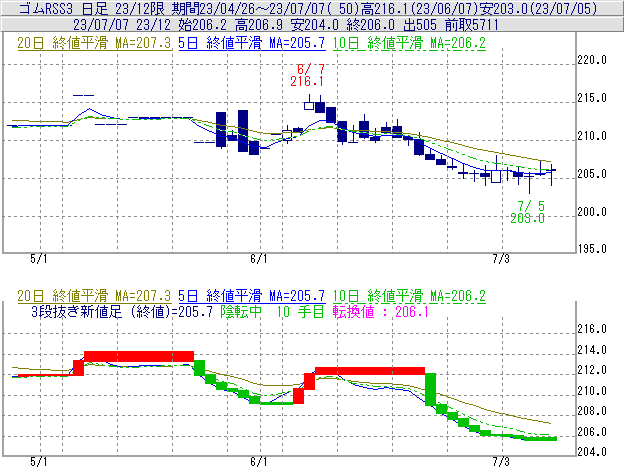Screen dimensions: 624x475
Task: Click the 23/07/07 price data summary line
Action: [286, 25]
